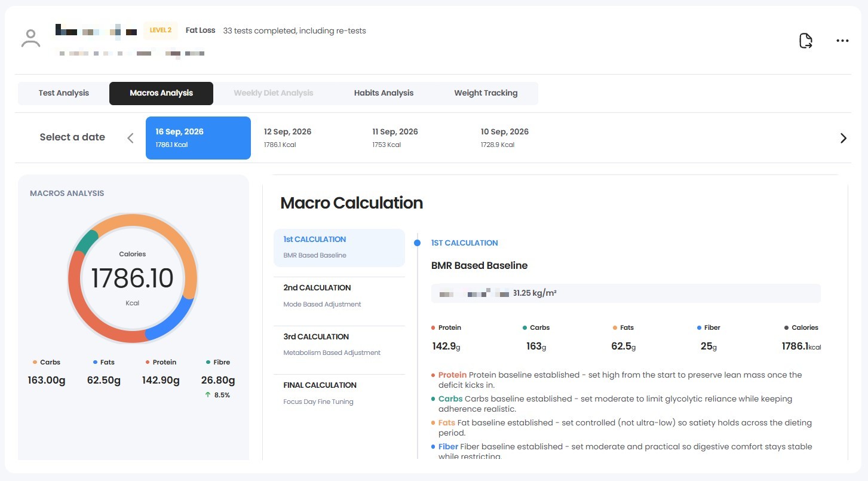Click the green fibre increase arrow

[207, 395]
